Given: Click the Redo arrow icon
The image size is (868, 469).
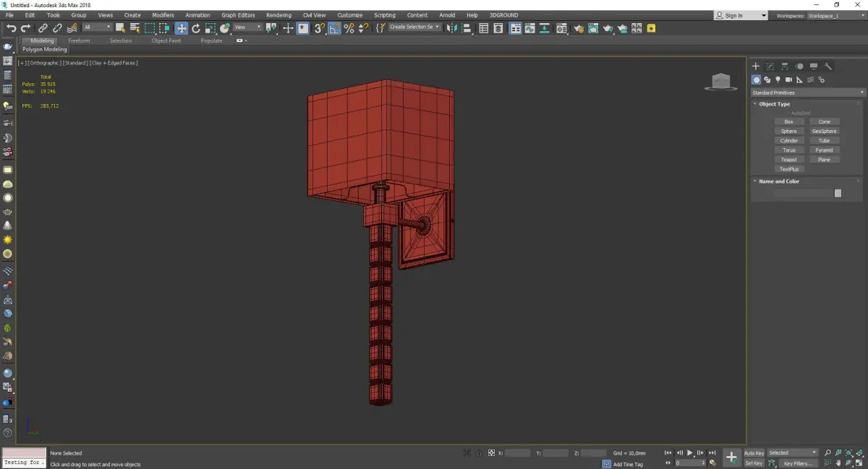Looking at the screenshot, I should [25, 28].
